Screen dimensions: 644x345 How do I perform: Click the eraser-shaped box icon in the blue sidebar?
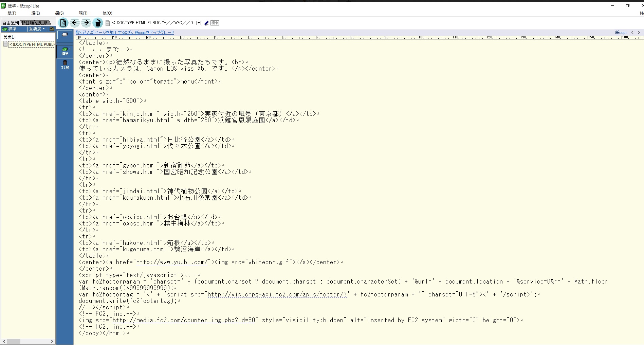coord(65,35)
